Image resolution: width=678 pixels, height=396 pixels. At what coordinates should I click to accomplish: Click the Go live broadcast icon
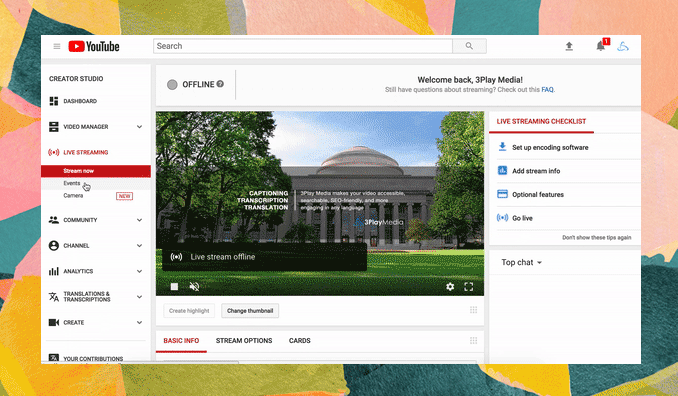(x=502, y=217)
